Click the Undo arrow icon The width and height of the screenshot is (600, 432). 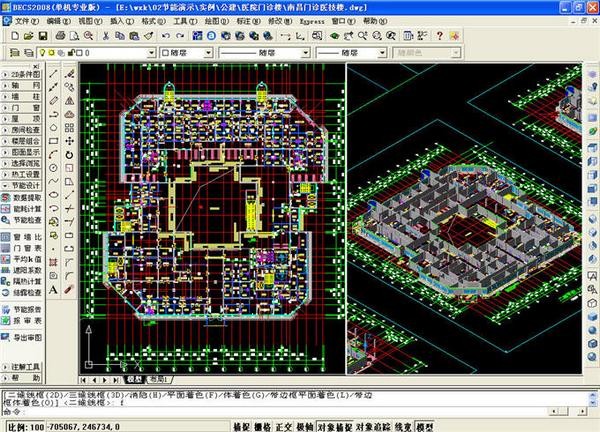(166, 36)
